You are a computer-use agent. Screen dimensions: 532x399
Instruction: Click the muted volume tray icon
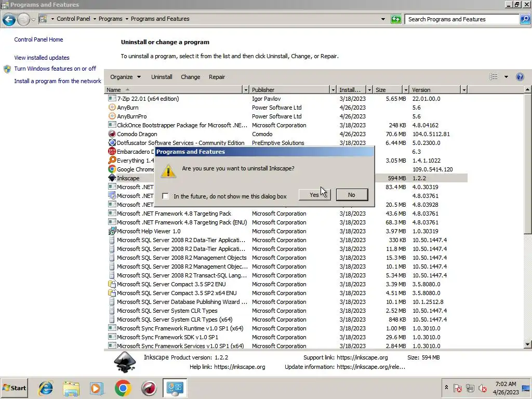[x=483, y=388]
